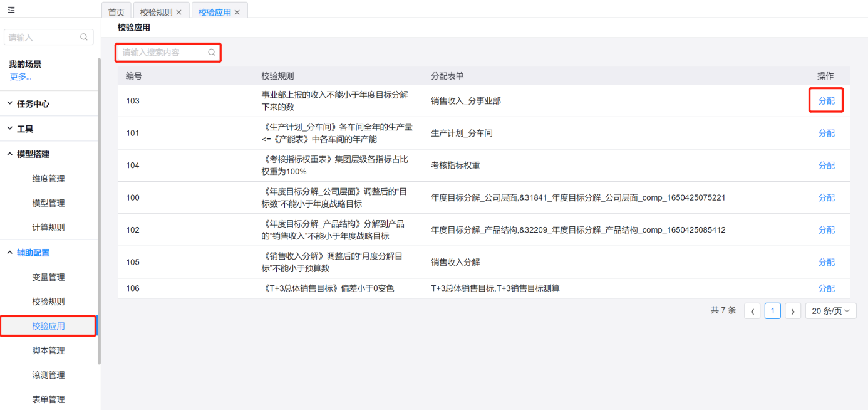Click the search icon in 校验应用 search box

point(212,53)
